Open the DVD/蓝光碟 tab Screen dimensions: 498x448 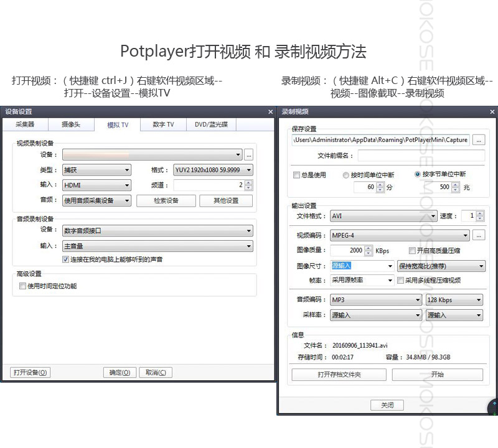[x=211, y=124]
